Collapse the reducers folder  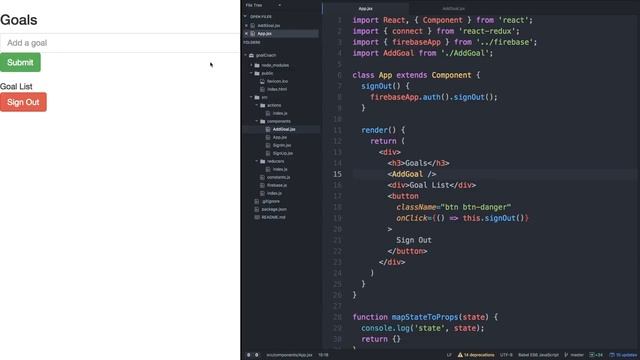pyautogui.click(x=257, y=161)
